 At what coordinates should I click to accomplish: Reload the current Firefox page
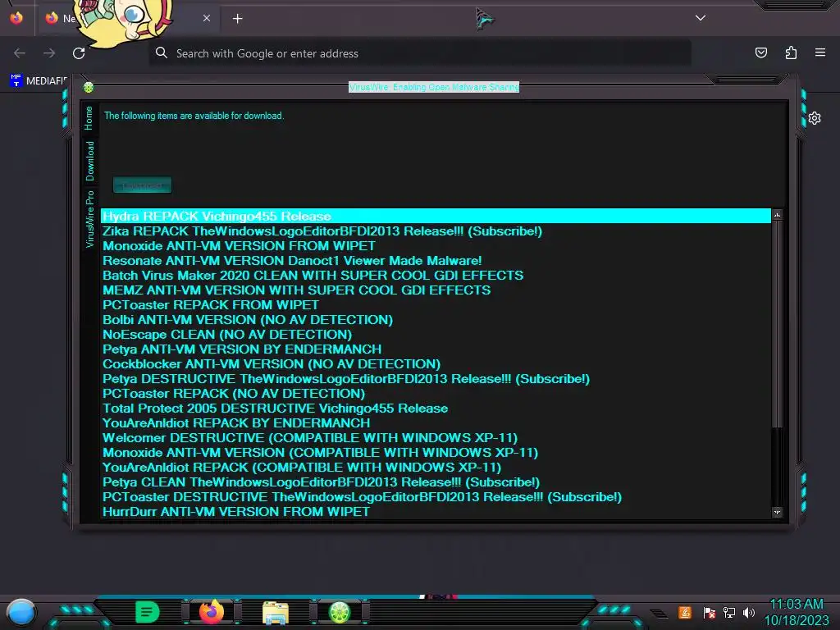(x=79, y=53)
